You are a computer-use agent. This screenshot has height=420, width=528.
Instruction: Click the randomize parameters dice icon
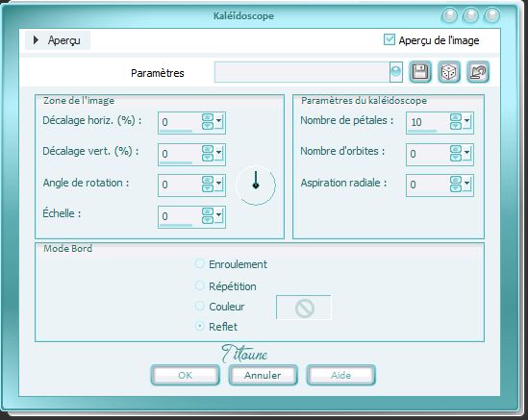click(449, 72)
